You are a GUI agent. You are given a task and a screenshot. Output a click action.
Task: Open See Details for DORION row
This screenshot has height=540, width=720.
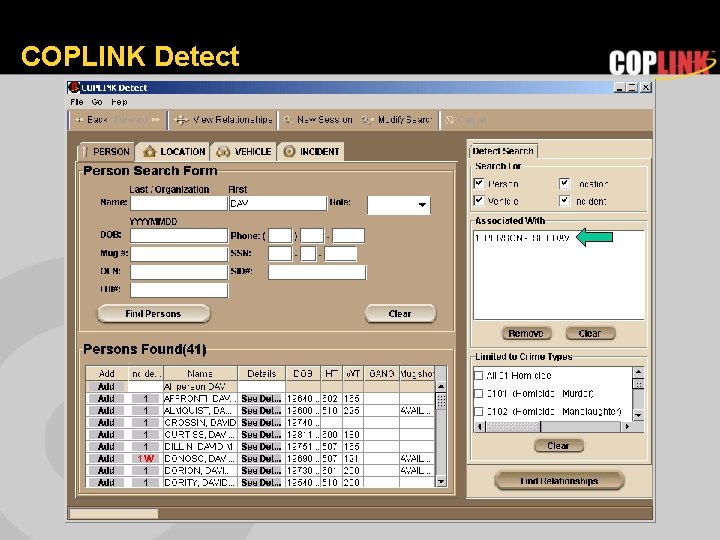coord(261,470)
